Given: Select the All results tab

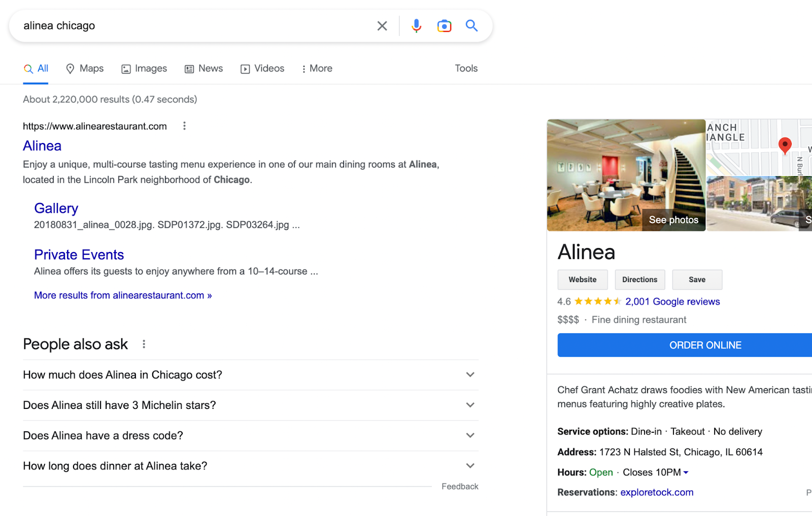Looking at the screenshot, I should (x=36, y=68).
